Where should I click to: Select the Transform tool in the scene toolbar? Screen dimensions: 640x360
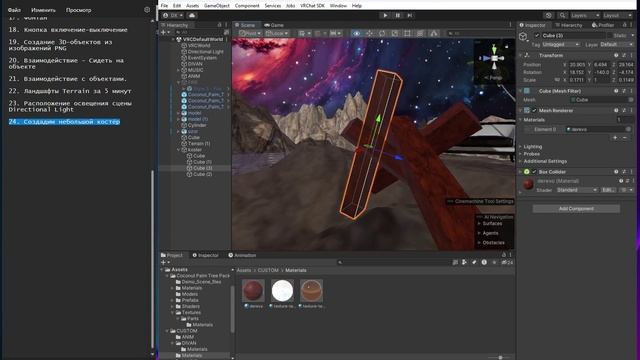click(x=420, y=33)
